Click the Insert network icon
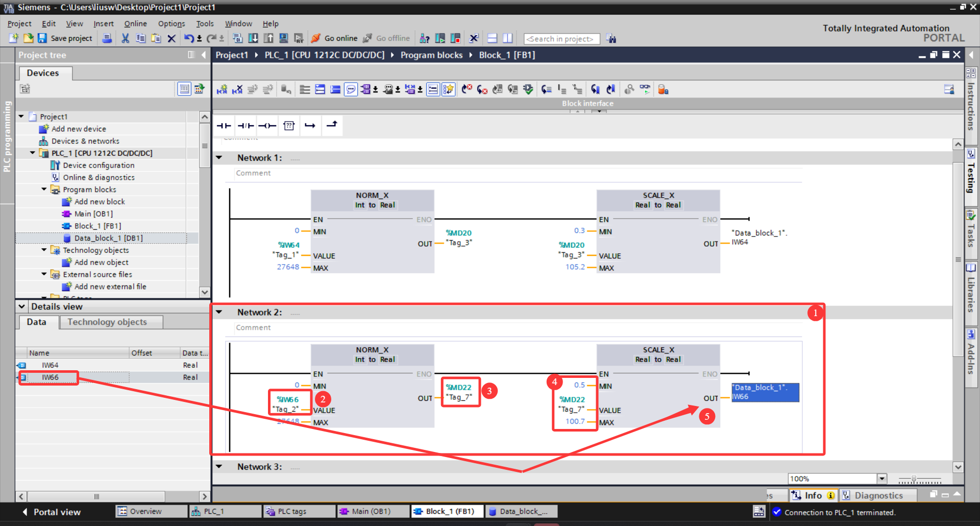 pyautogui.click(x=222, y=89)
